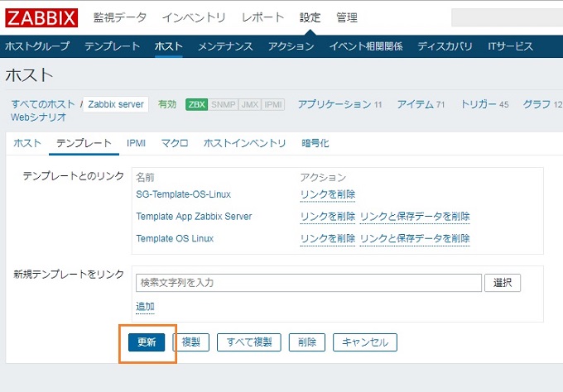Click the ZABBIX logo

pos(41,17)
